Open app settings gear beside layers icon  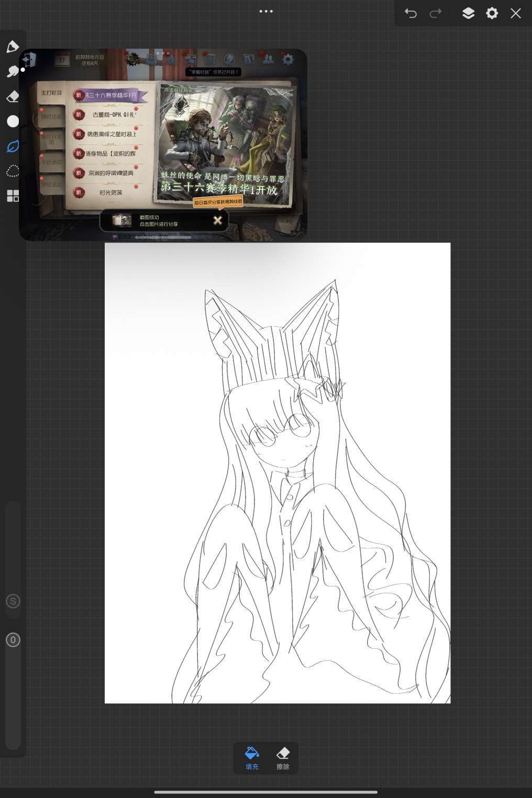492,13
